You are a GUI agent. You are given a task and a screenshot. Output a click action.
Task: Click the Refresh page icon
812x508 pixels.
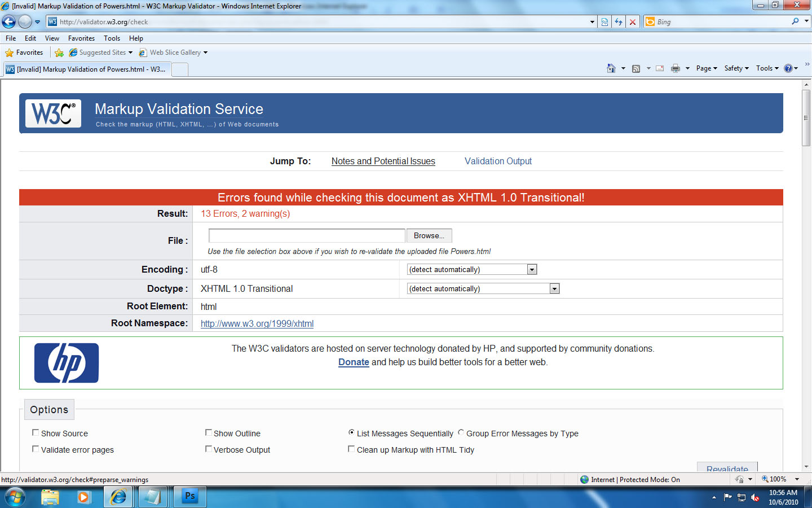619,22
